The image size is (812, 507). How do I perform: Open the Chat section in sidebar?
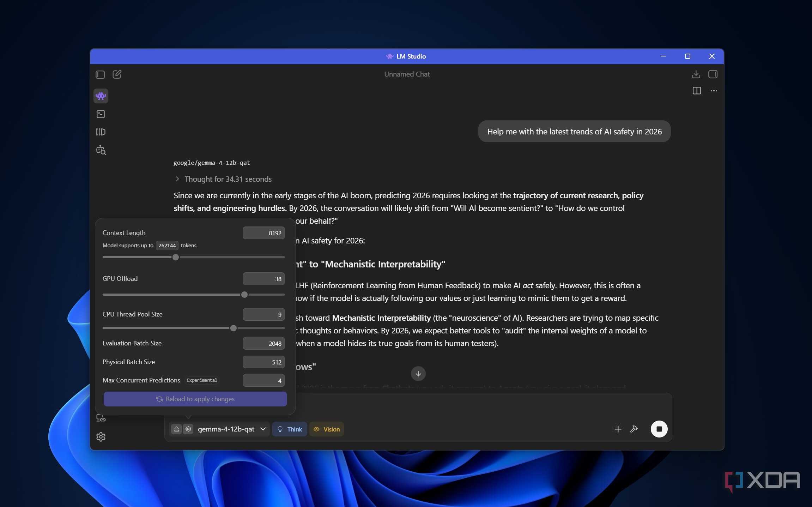click(x=101, y=96)
